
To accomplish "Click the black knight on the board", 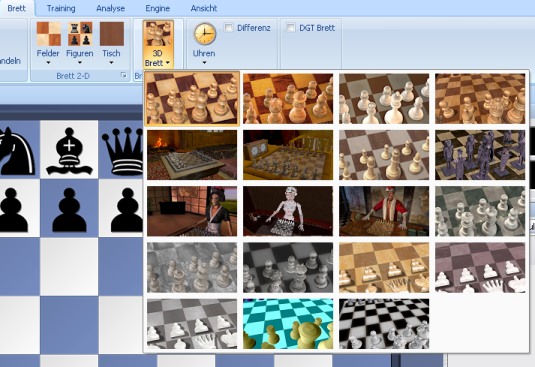I will (17, 151).
